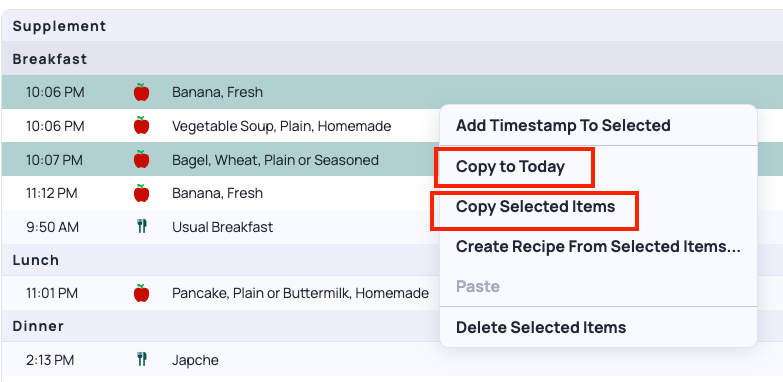Select Delete Selected Items option
The width and height of the screenshot is (783, 382).
[541, 328]
